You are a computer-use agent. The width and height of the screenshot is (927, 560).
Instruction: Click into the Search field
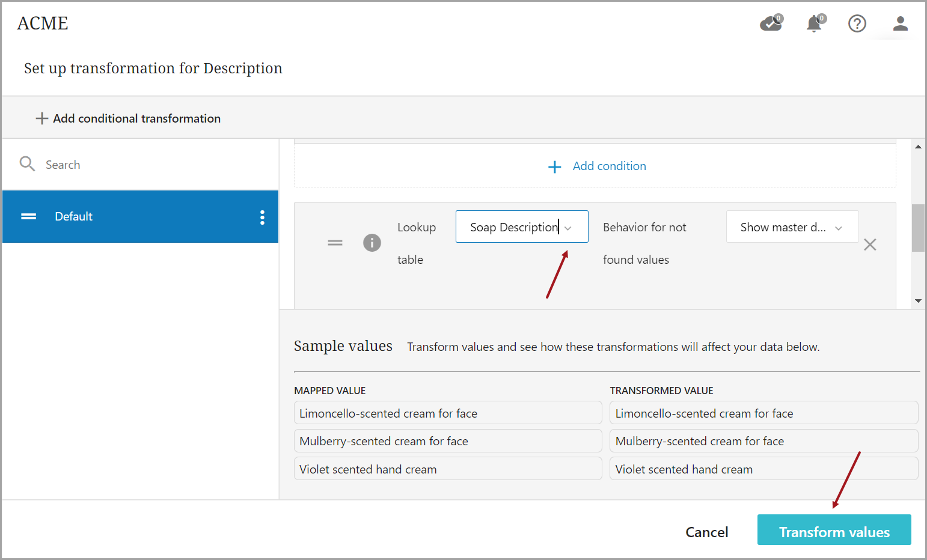point(150,165)
